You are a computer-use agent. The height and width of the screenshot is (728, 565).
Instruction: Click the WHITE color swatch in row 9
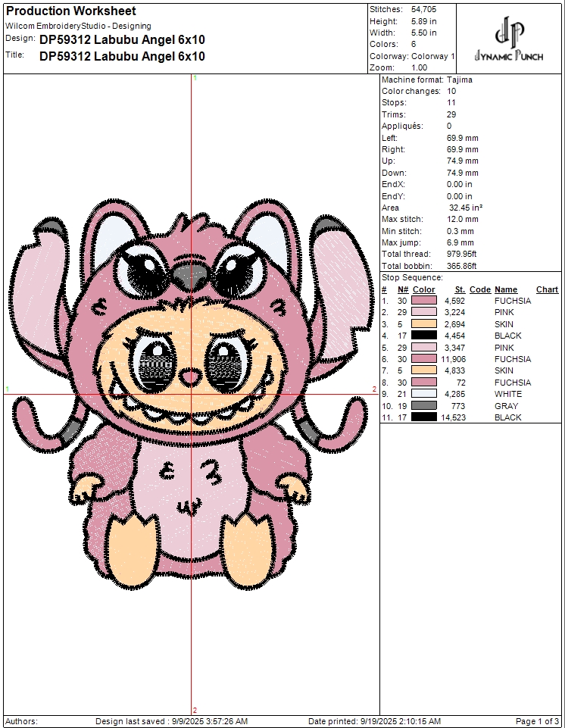424,394
